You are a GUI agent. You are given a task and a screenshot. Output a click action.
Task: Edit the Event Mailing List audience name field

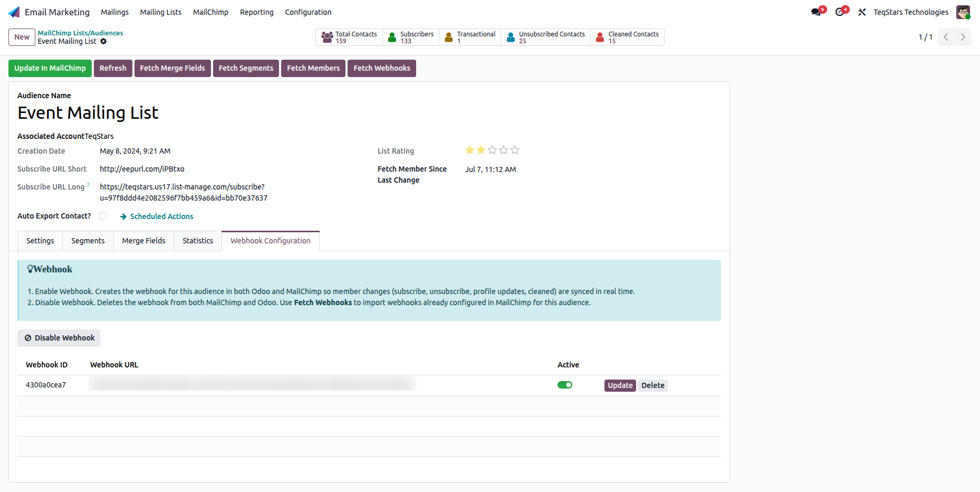tap(88, 113)
